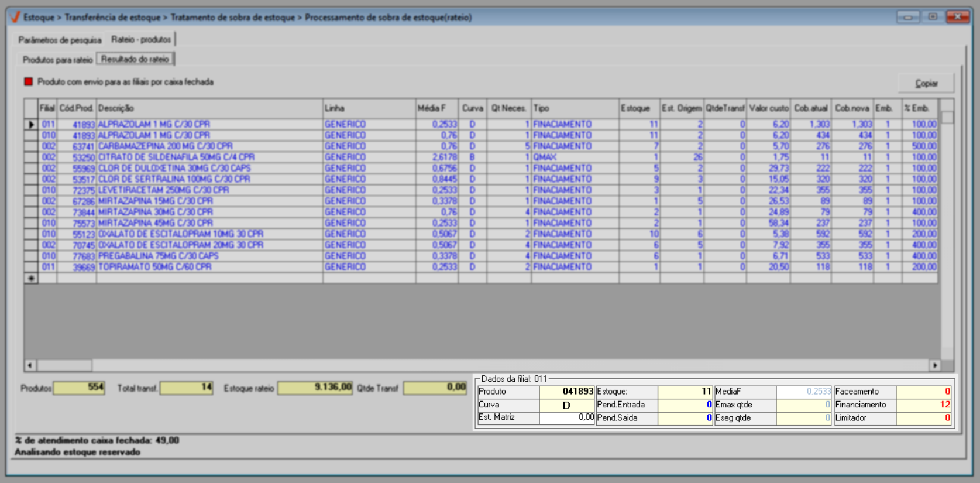The image size is (980, 483).
Task: Click the Estoque rateio field 9.136,00
Action: pyautogui.click(x=315, y=388)
